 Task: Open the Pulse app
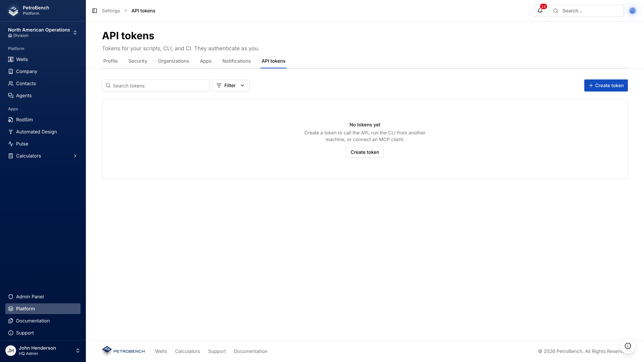[x=43, y=144]
